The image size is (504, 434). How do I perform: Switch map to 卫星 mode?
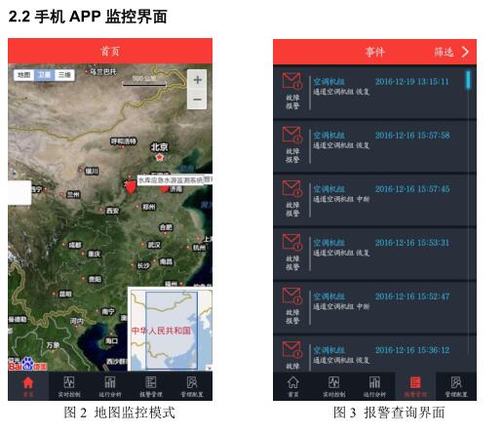[44, 75]
